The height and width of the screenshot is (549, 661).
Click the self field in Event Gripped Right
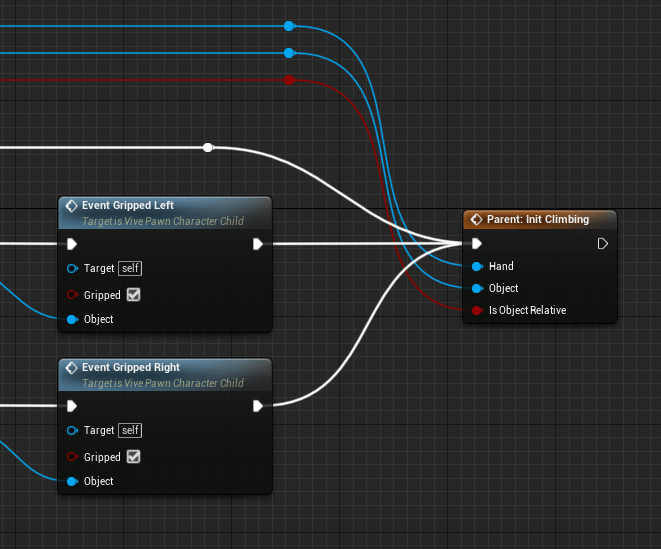(x=130, y=430)
